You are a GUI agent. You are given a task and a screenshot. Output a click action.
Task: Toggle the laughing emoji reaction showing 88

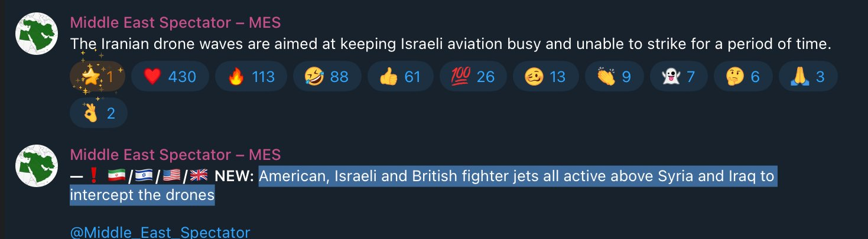click(x=327, y=77)
